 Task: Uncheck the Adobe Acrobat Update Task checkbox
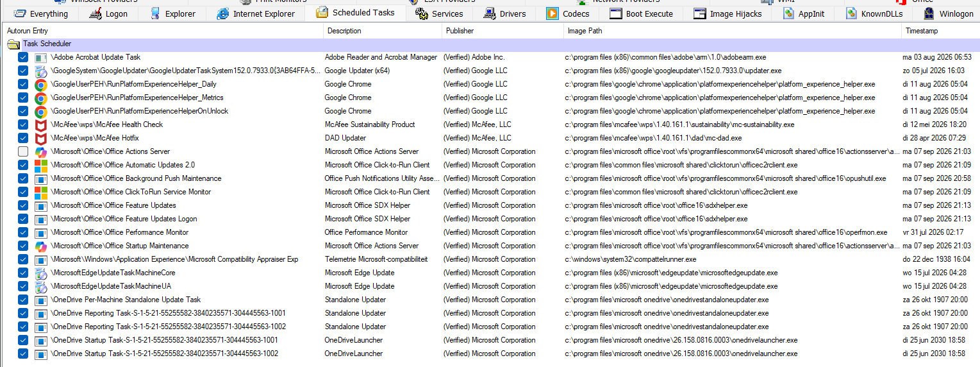click(x=23, y=58)
